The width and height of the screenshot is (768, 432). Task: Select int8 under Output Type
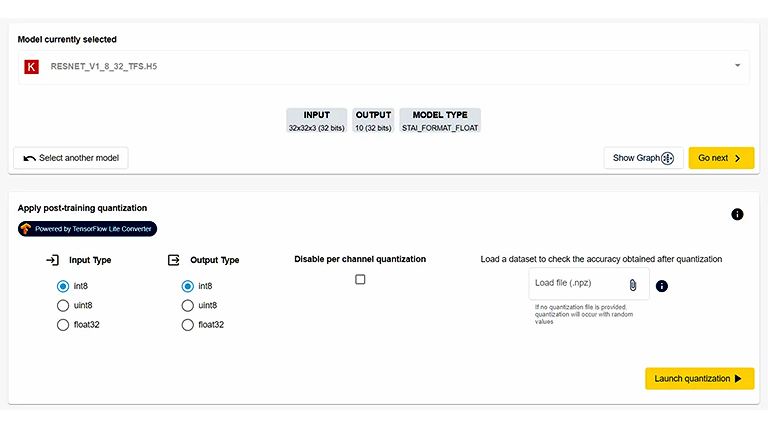click(187, 286)
